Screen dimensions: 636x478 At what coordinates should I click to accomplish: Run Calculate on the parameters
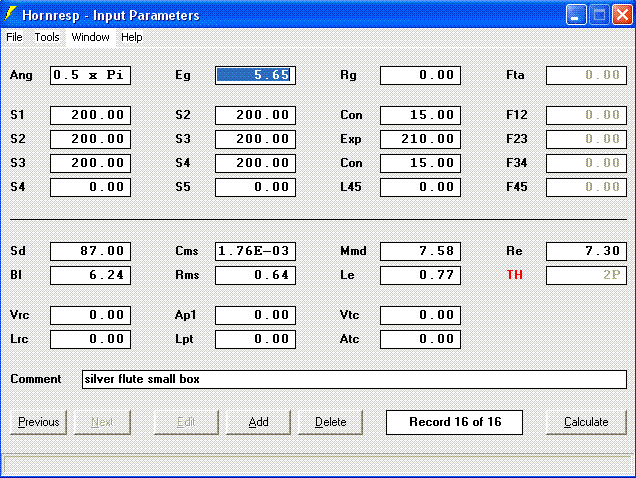586,422
